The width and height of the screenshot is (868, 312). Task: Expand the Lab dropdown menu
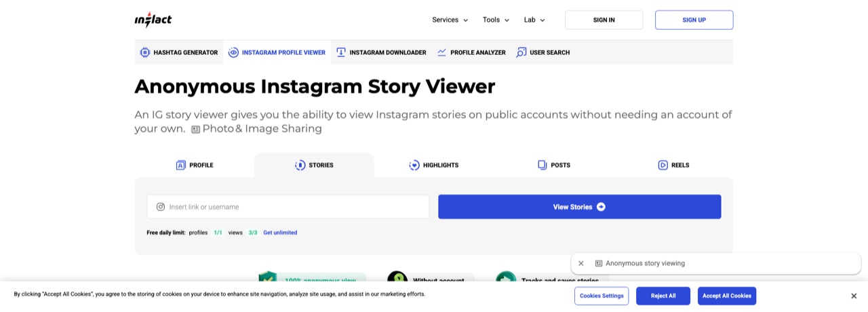click(534, 20)
